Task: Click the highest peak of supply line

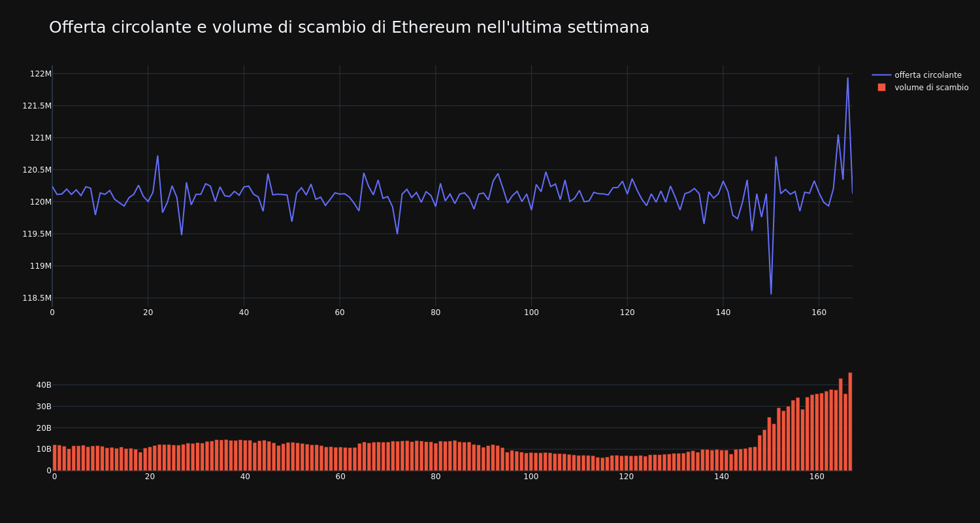Action: click(848, 78)
